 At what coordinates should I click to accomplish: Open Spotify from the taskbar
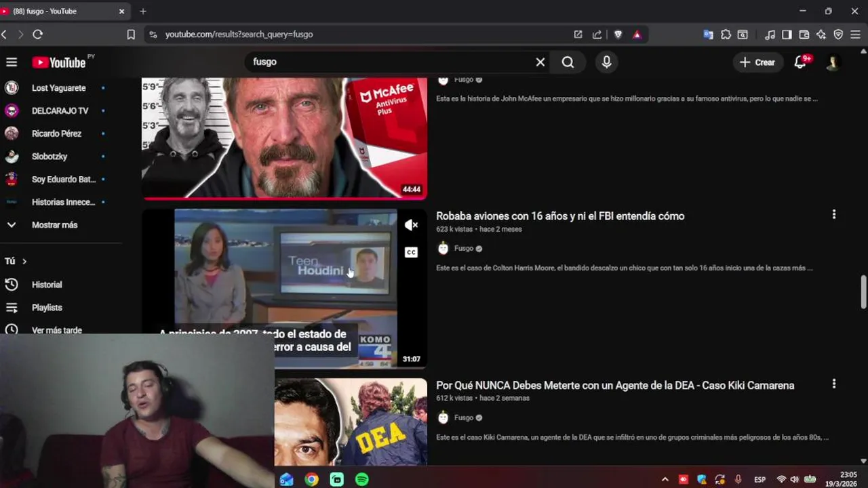(x=362, y=480)
